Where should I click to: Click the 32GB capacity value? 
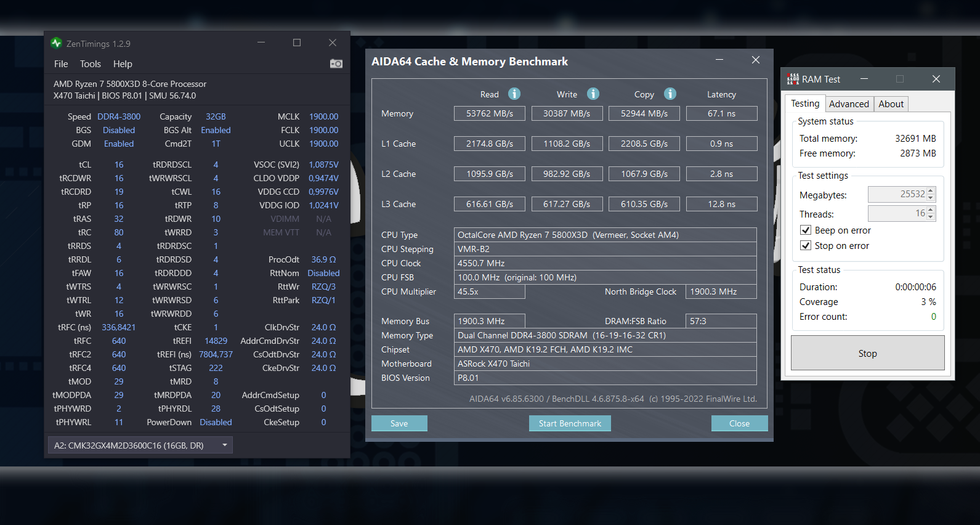[x=216, y=116]
